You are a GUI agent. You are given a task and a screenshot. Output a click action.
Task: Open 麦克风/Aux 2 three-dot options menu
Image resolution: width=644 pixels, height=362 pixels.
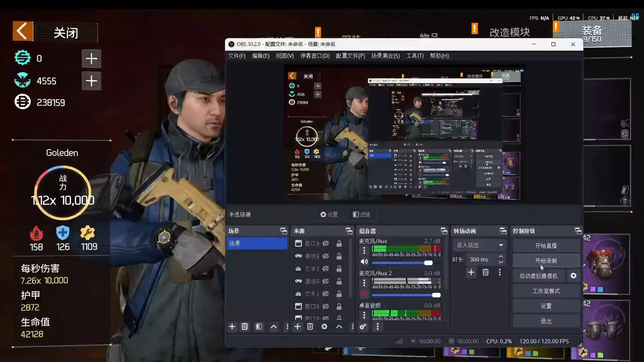coord(364,283)
